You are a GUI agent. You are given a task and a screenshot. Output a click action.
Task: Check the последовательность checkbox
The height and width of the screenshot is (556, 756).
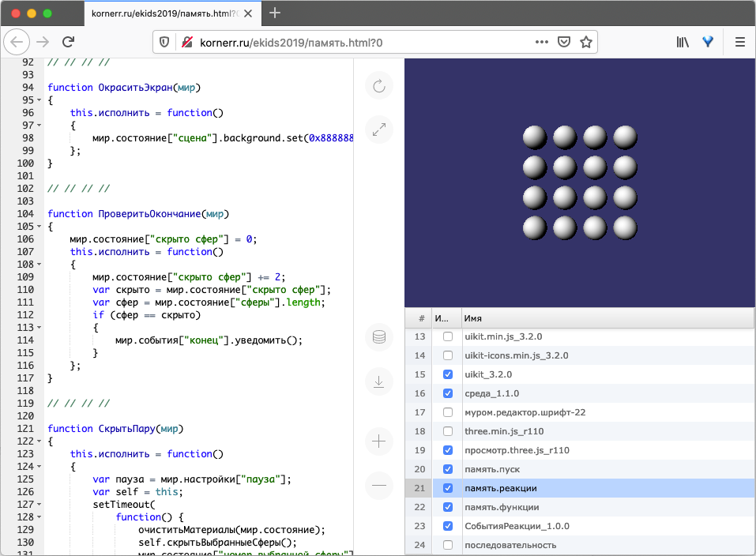(x=448, y=545)
